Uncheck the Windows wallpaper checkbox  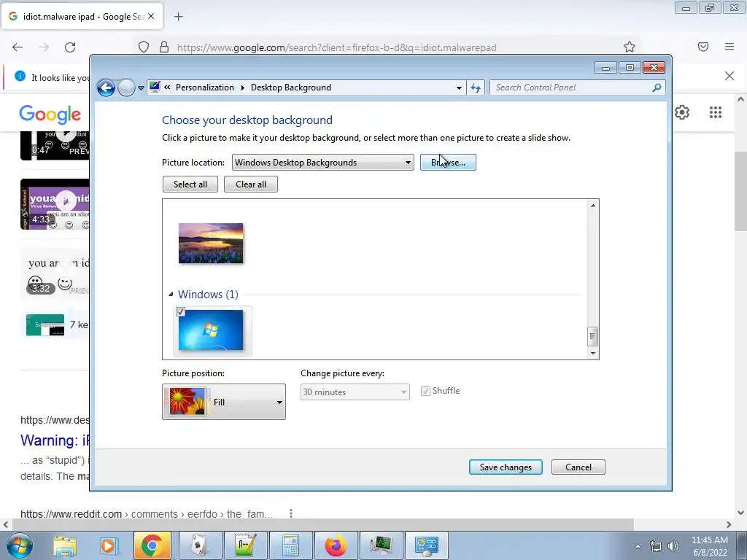pyautogui.click(x=180, y=312)
